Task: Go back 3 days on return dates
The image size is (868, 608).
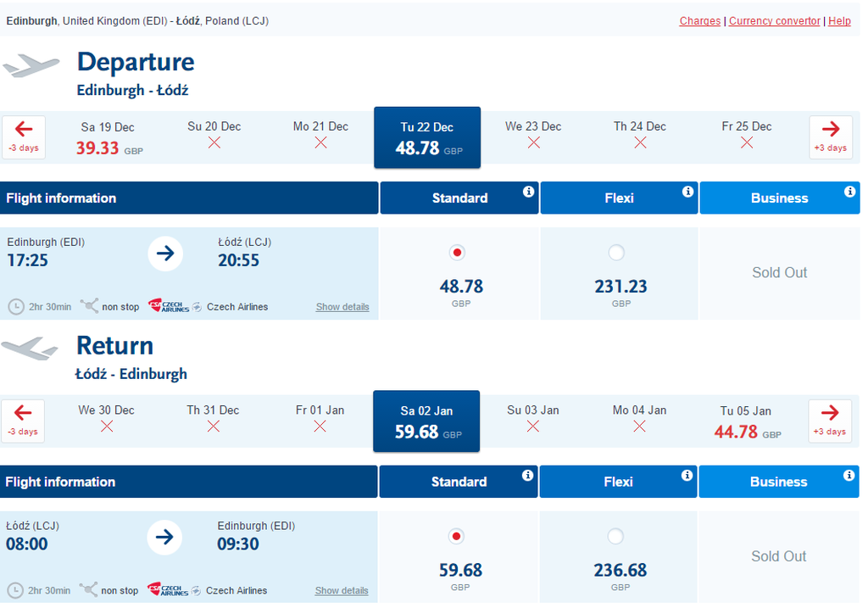Action: point(23,421)
